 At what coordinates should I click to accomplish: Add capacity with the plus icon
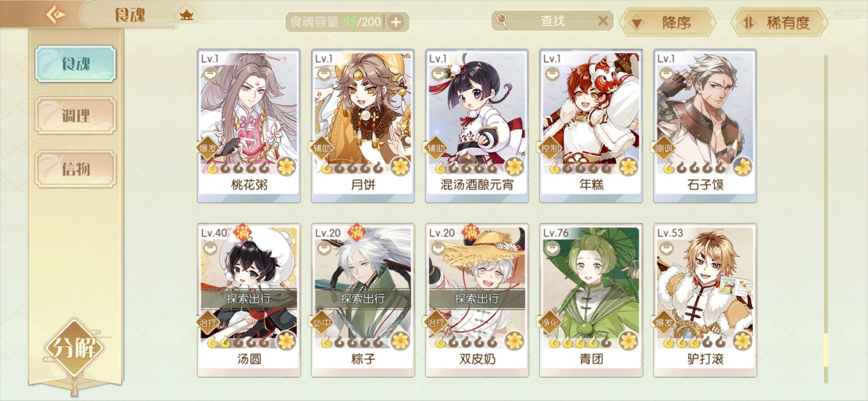pyautogui.click(x=396, y=22)
